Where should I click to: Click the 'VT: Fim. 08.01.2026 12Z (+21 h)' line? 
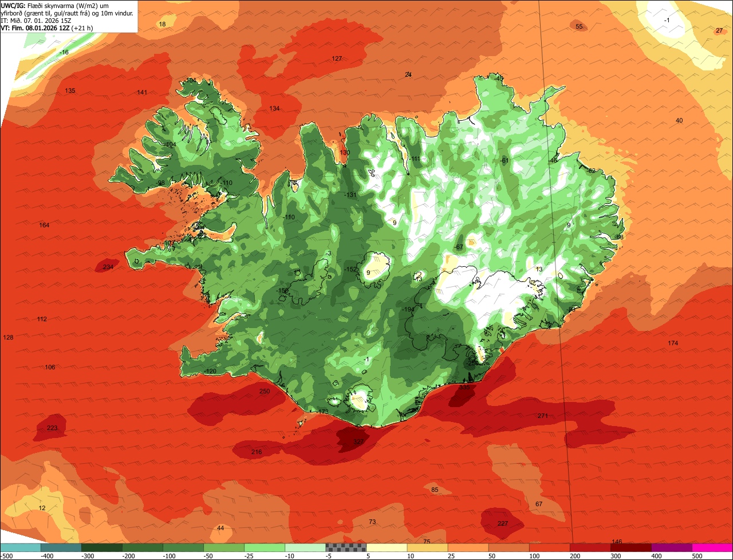coord(47,27)
